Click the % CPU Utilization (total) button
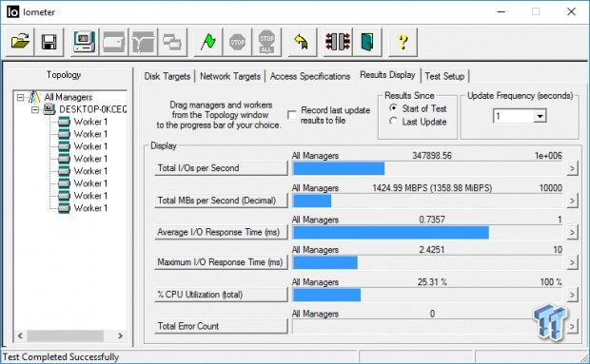The image size is (590, 364). coord(221,295)
